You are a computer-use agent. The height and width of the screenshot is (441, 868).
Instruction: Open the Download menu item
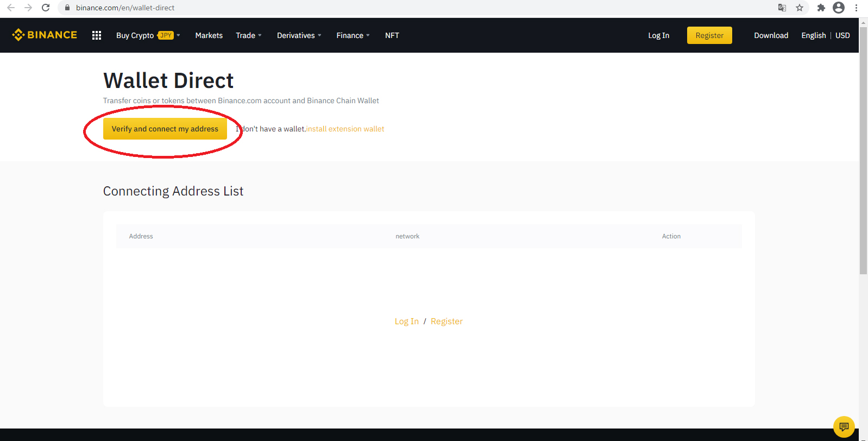(x=771, y=35)
